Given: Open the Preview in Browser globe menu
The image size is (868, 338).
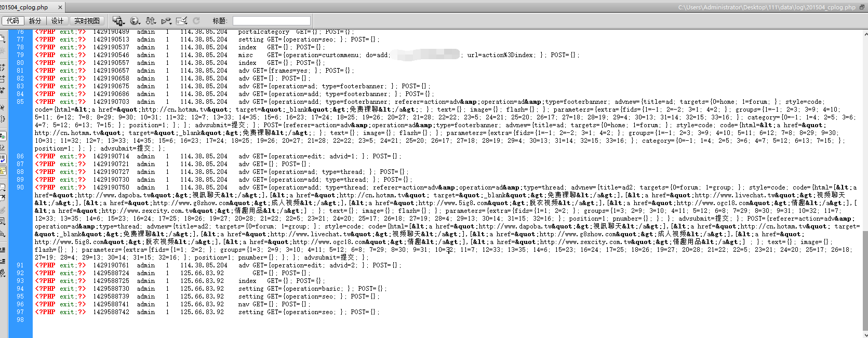Looking at the screenshot, I should pos(135,21).
